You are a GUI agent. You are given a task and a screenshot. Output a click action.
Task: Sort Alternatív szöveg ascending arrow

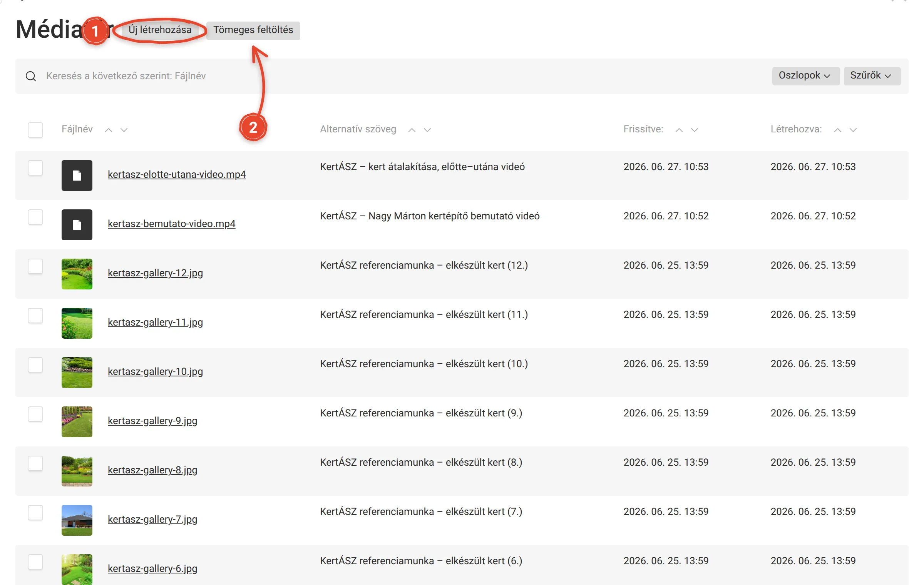(x=412, y=130)
